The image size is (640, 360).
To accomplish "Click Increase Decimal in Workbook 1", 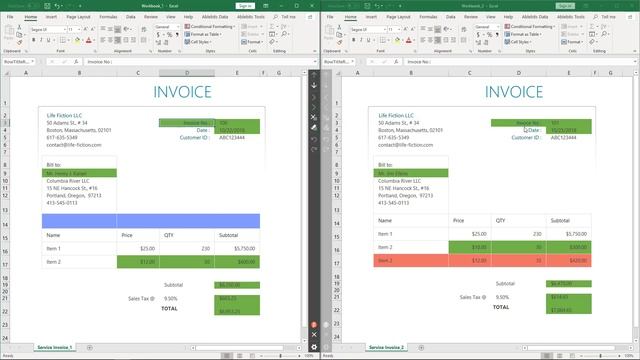I will [x=158, y=42].
